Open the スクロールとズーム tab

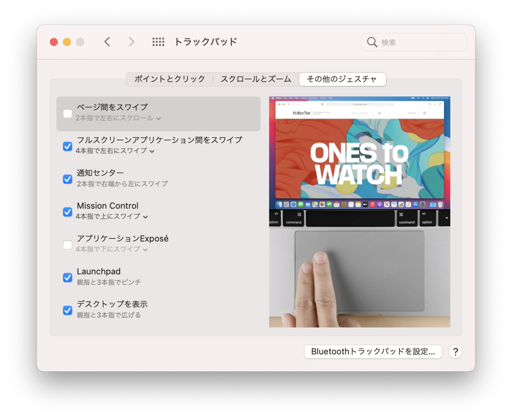click(x=255, y=79)
